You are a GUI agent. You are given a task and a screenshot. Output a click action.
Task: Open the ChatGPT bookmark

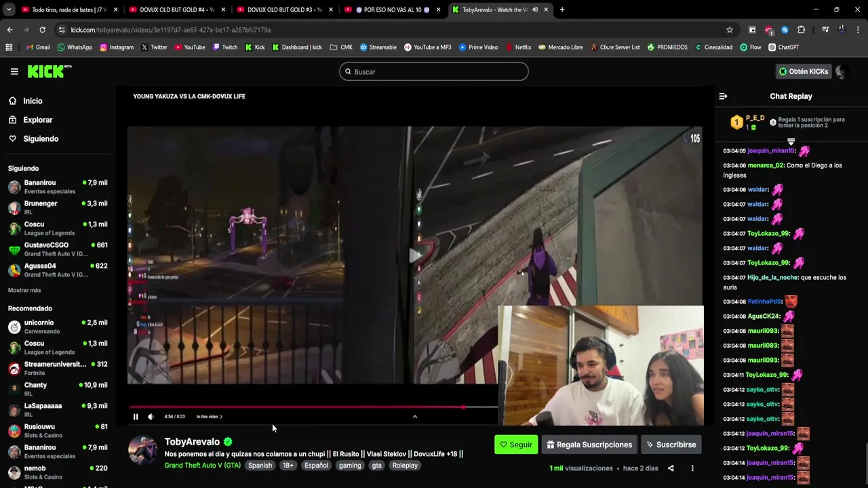pos(784,47)
